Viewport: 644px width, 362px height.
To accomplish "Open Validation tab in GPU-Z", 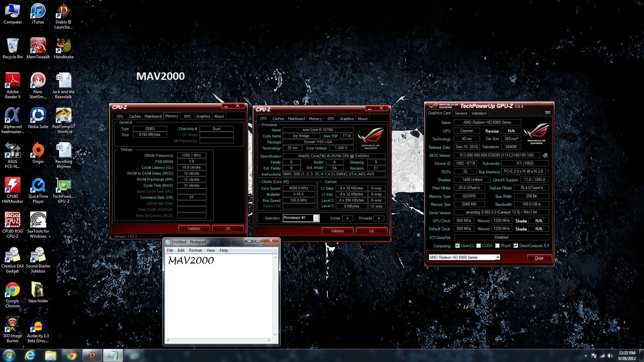I will [x=479, y=113].
